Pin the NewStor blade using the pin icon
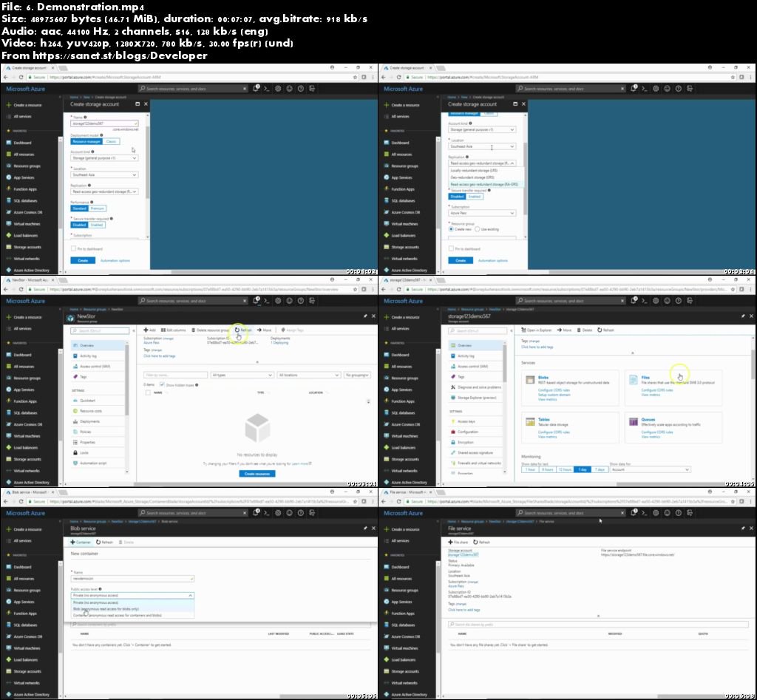 tap(365, 316)
